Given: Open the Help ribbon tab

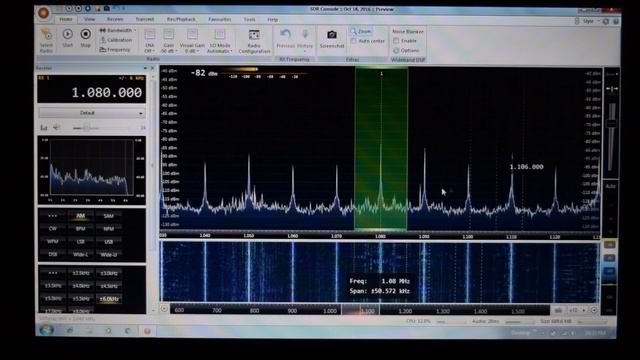Looking at the screenshot, I should tap(272, 19).
